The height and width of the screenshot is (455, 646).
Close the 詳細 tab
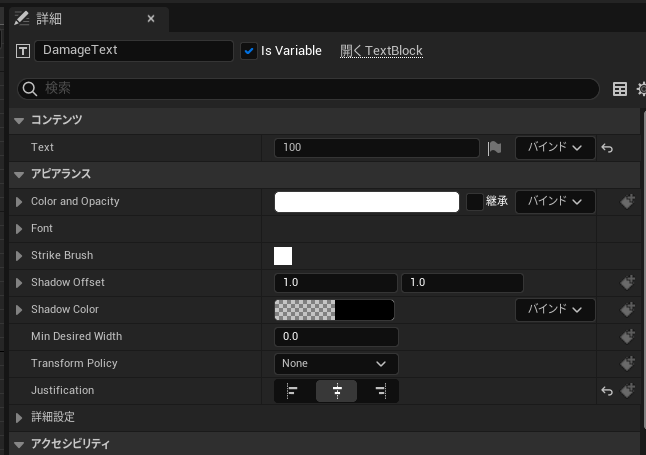pos(151,19)
